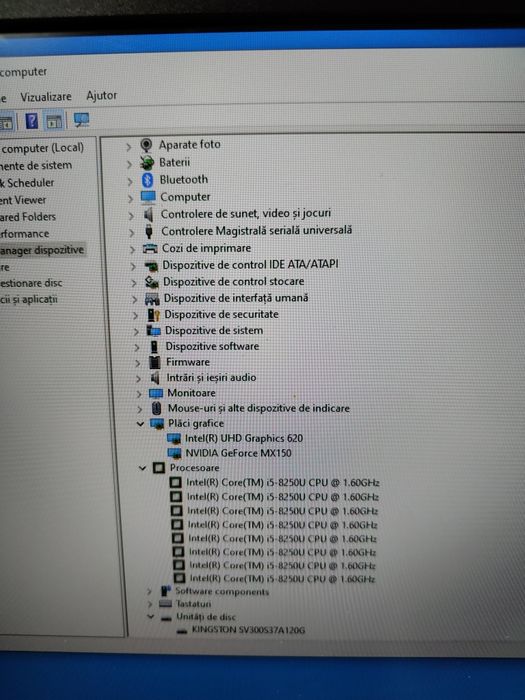Collapse the Unități de disc category
The image size is (525, 700).
pos(151,616)
